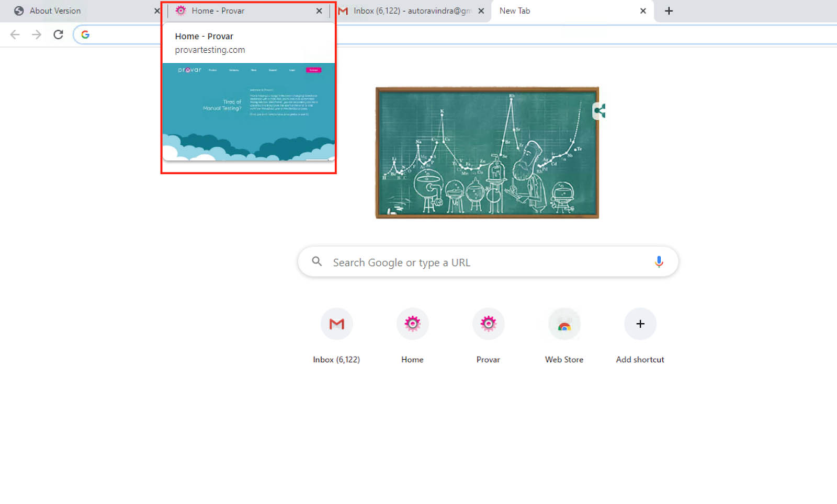Close the Gmail Inbox tab
This screenshot has width=837, height=504.
coord(481,11)
